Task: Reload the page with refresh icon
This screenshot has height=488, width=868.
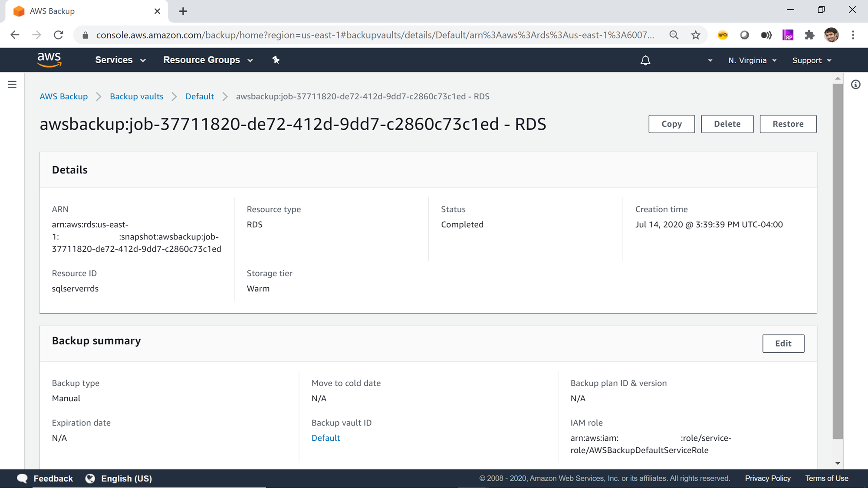Action: tap(59, 35)
